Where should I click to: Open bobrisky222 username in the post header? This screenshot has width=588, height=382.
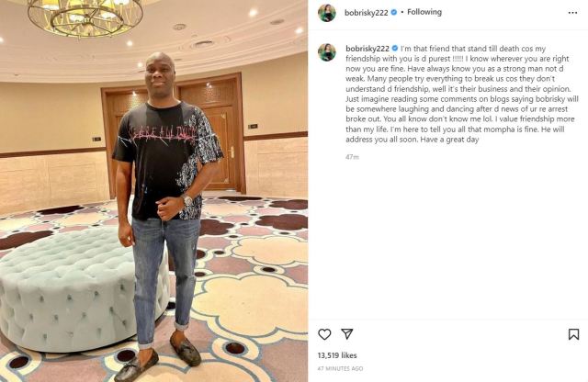366,13
